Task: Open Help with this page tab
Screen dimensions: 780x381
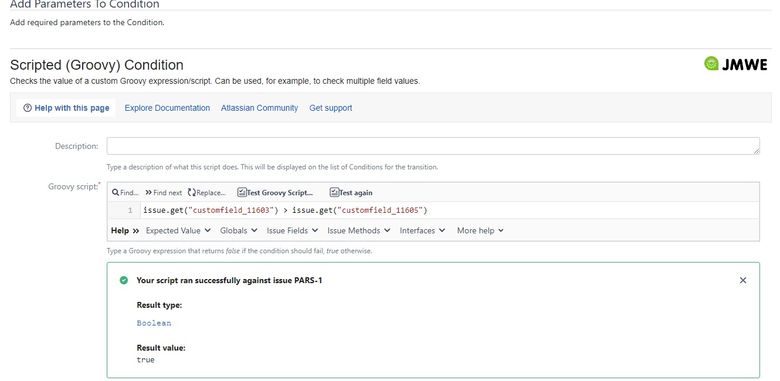Action: [x=66, y=108]
